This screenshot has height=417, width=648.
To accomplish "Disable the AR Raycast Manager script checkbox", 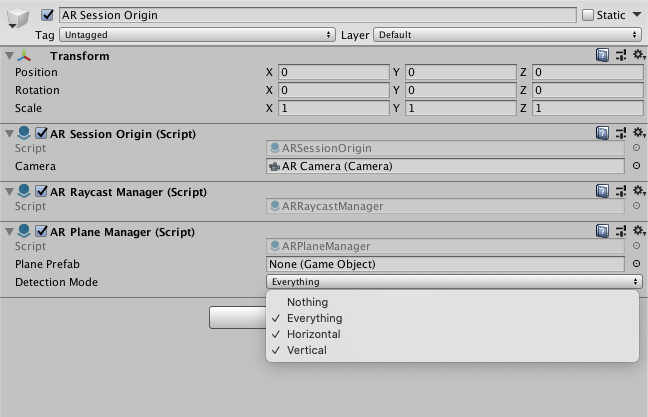I will 41,191.
